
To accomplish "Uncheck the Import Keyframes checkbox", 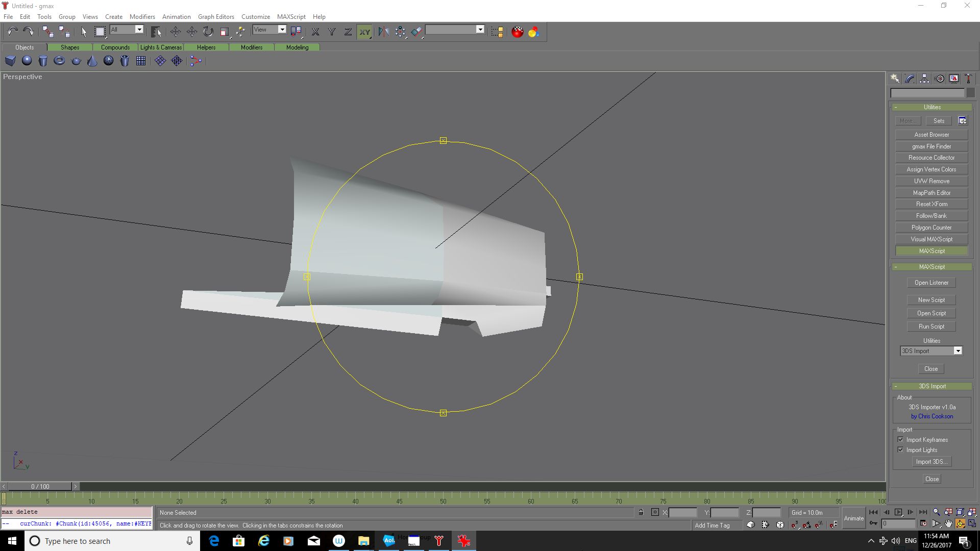I will (x=901, y=439).
